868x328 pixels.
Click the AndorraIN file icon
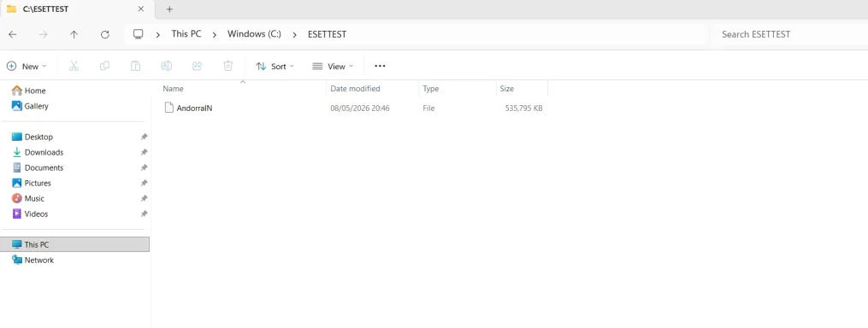[168, 108]
